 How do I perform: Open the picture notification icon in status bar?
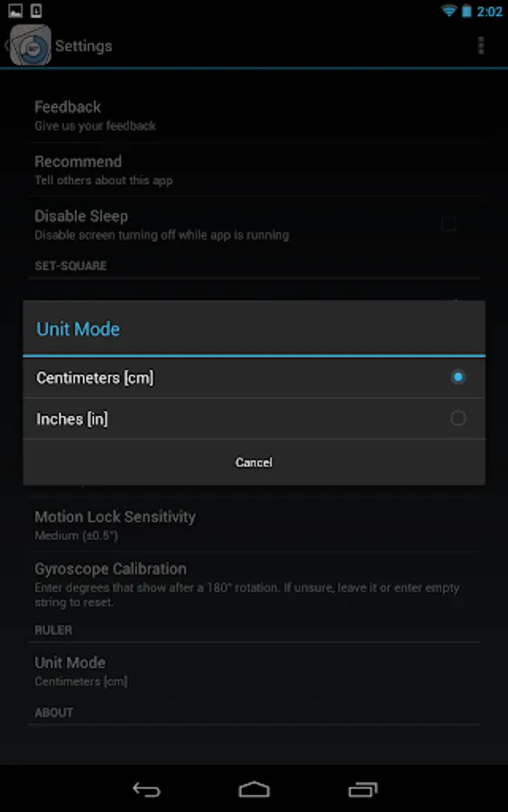coord(15,10)
